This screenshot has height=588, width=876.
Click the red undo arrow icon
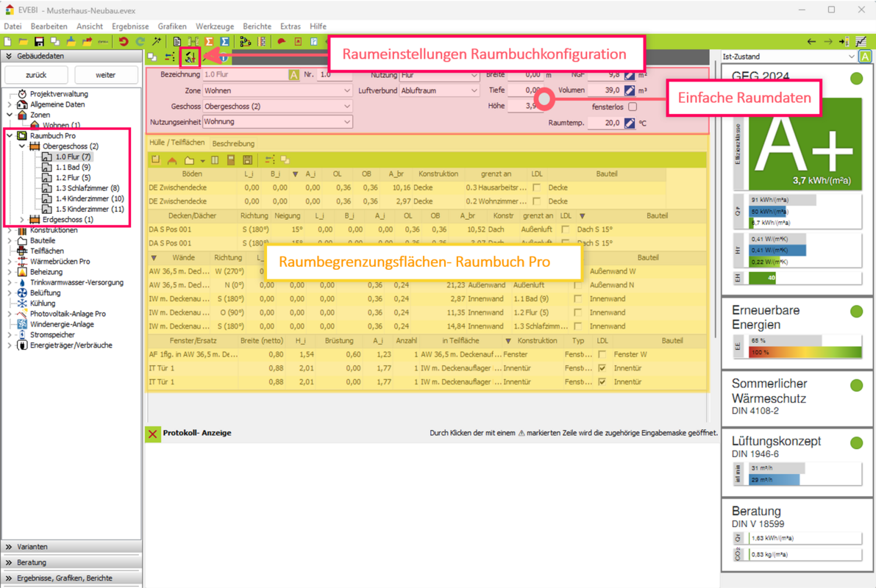click(124, 42)
